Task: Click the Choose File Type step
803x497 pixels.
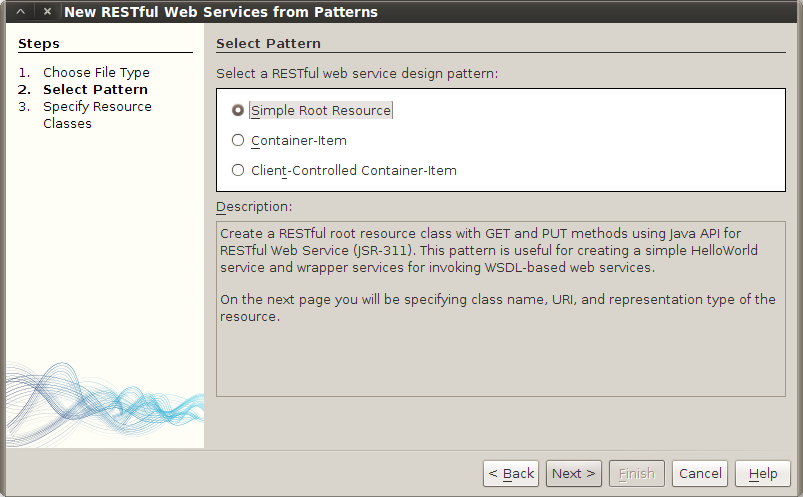Action: coord(96,73)
